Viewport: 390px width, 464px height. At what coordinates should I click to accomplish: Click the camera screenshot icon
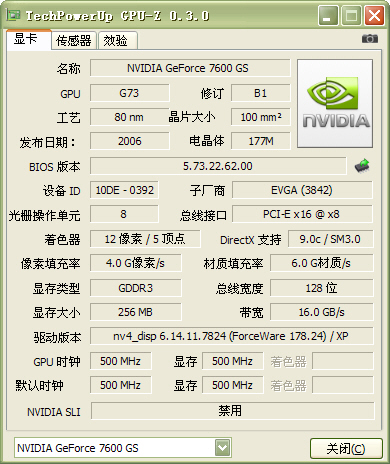click(x=370, y=39)
